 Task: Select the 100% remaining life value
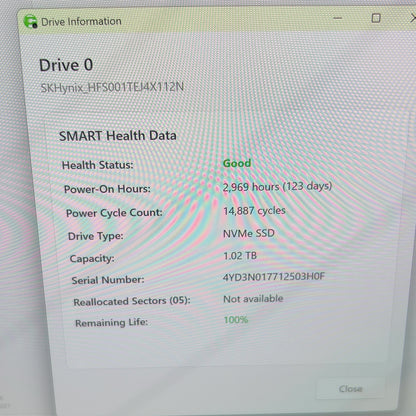click(236, 320)
